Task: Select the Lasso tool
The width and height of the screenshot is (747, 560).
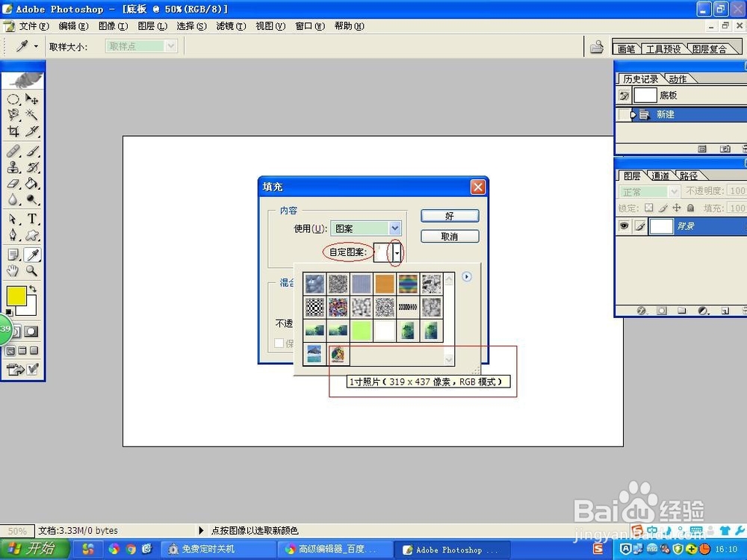Action: pos(13,115)
